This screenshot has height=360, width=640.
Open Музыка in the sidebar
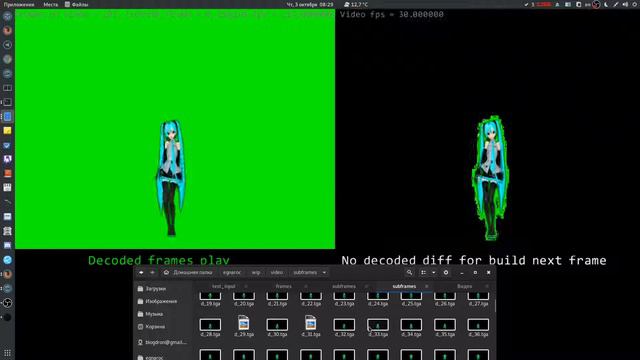point(151,314)
